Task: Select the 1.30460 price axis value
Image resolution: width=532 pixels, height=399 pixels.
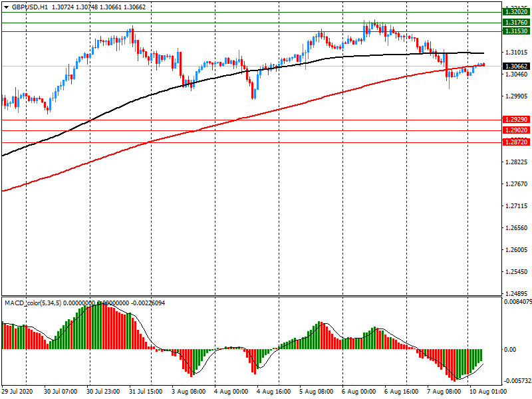Action: click(x=517, y=74)
